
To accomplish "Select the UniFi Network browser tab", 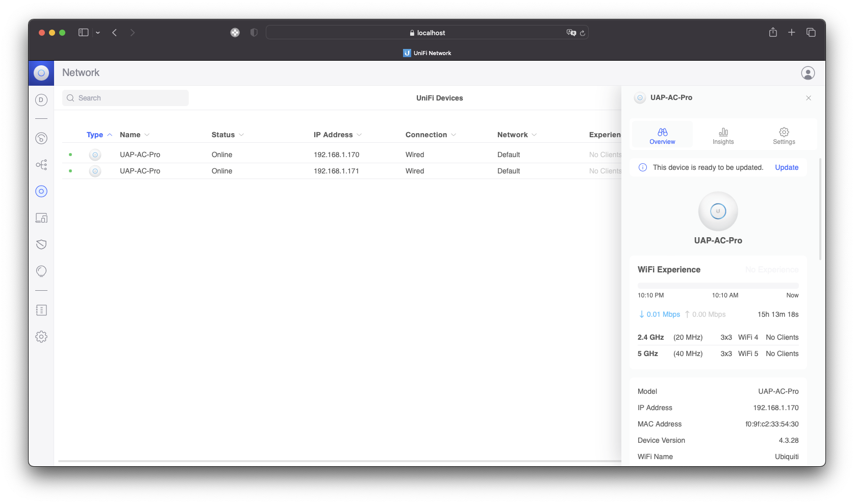I will click(x=427, y=53).
